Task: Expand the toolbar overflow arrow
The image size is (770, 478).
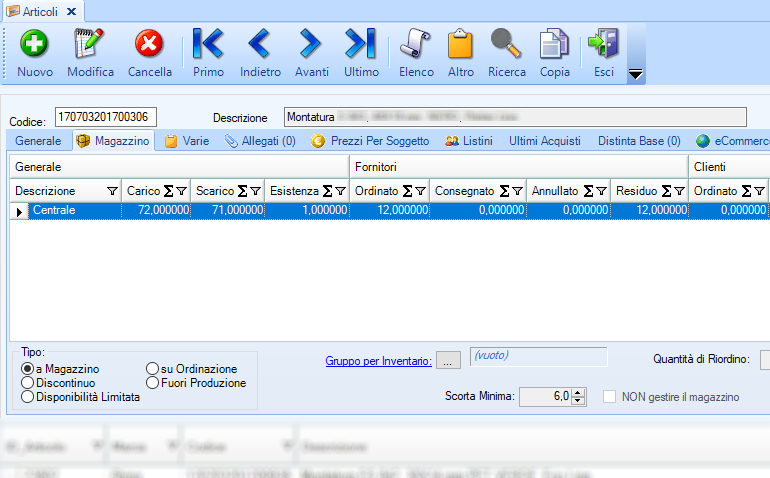Action: (x=635, y=75)
